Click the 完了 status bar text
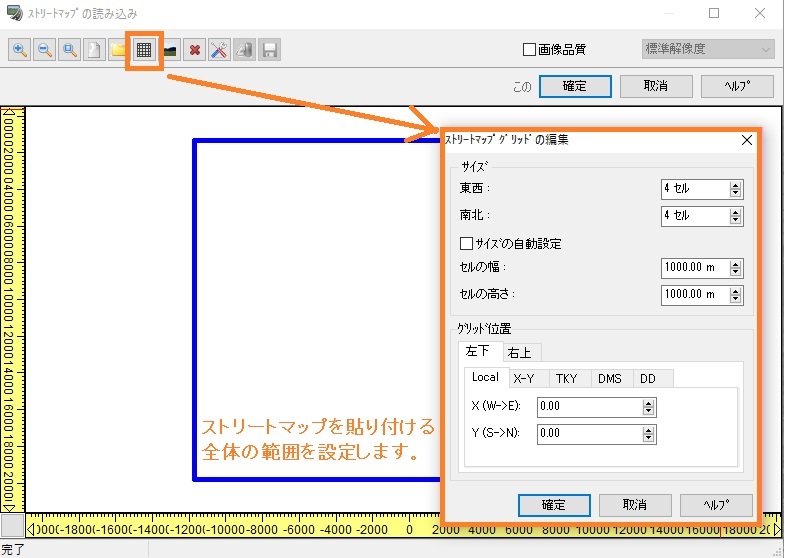 [13, 549]
